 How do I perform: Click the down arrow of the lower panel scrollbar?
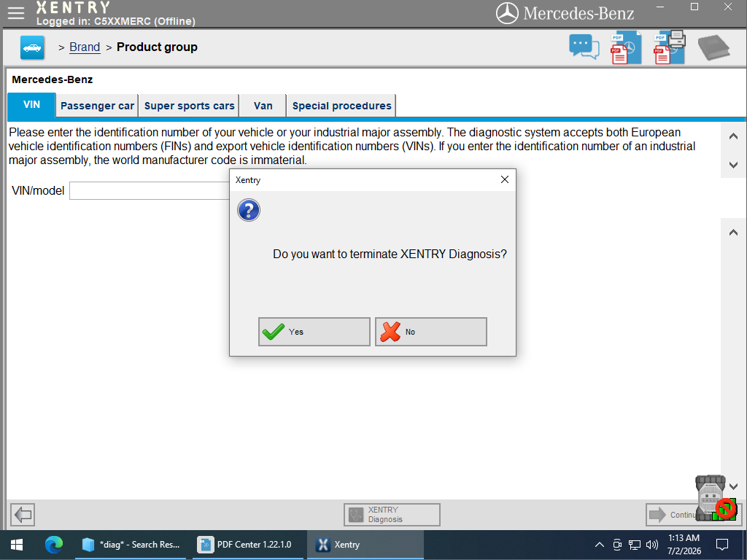[733, 486]
